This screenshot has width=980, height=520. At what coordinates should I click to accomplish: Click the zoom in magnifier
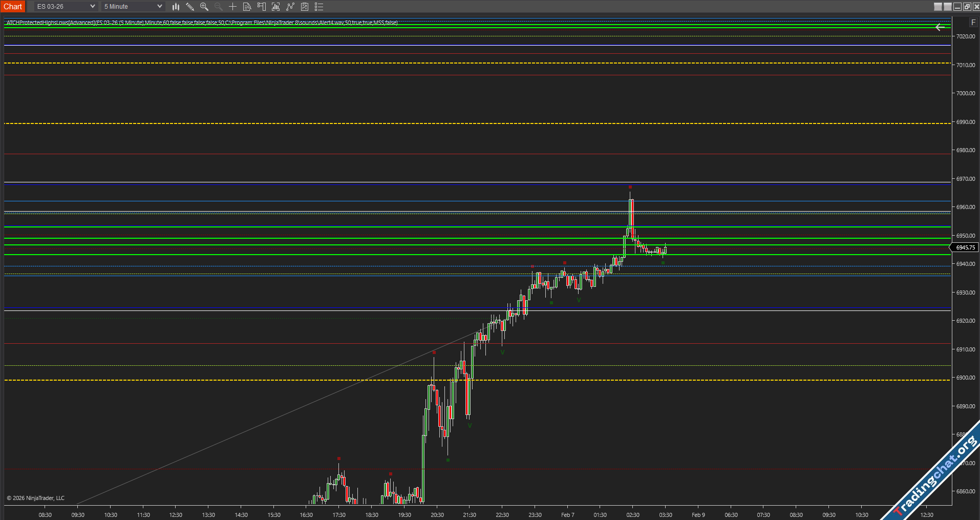tap(204, 7)
